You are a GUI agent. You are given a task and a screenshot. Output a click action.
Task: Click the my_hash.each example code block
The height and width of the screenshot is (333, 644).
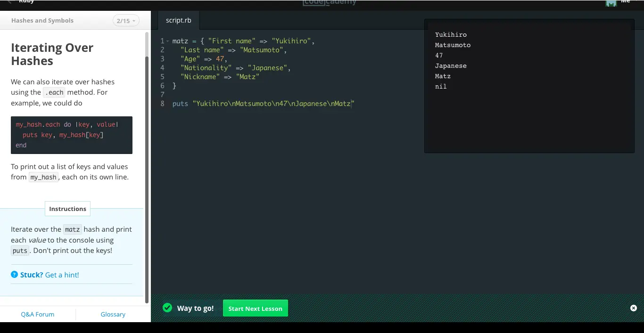72,135
